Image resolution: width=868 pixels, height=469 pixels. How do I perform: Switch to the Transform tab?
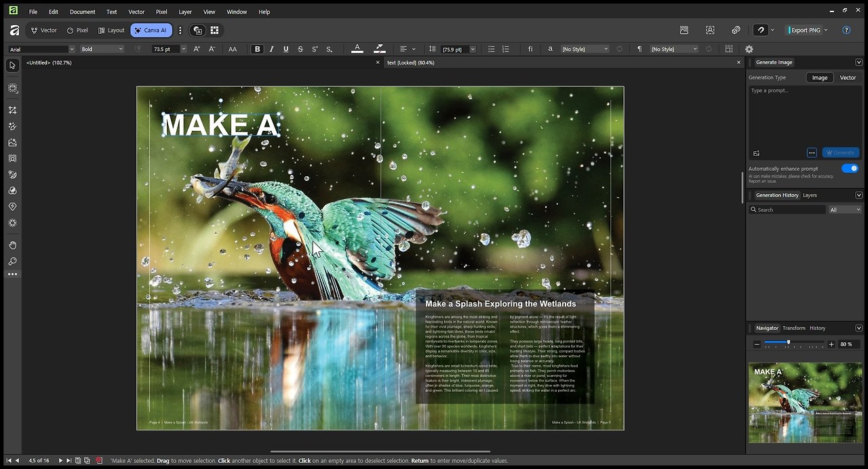coord(793,328)
